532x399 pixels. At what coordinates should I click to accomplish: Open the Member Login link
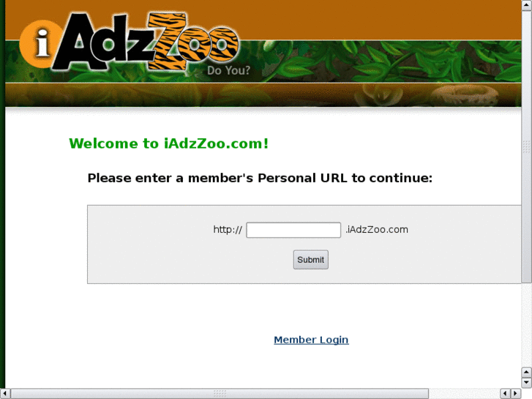pyautogui.click(x=311, y=340)
